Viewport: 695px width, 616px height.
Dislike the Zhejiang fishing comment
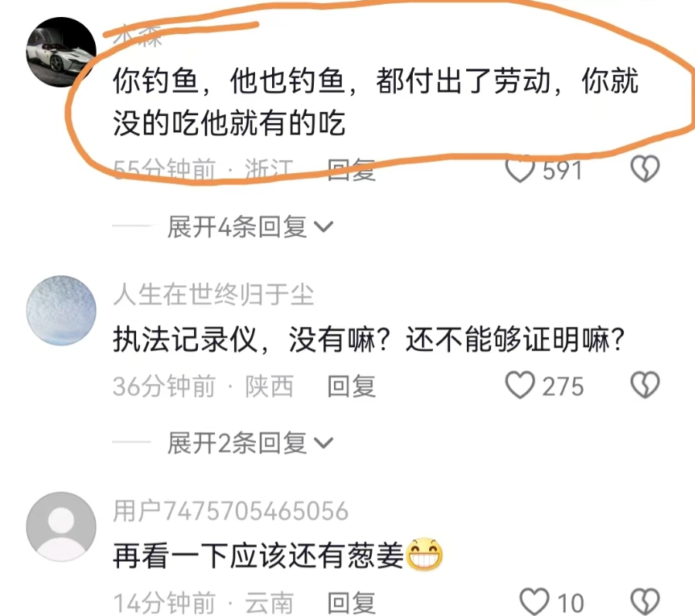click(645, 168)
